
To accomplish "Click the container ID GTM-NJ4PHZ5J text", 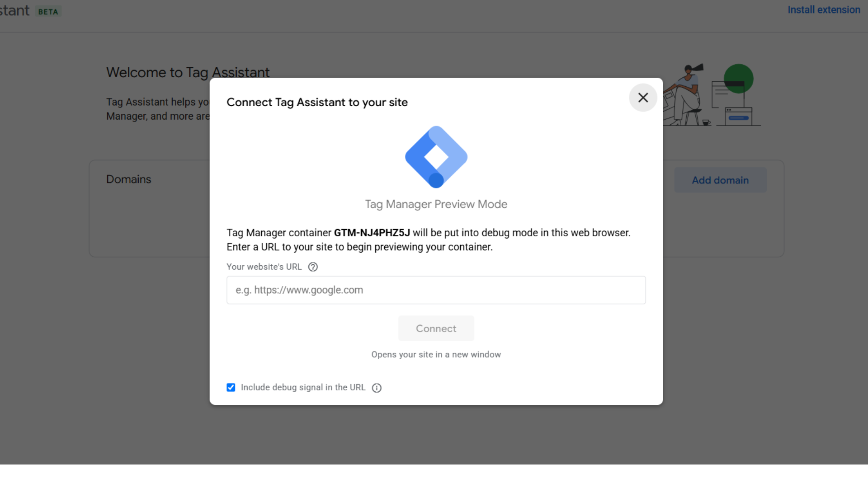I will (x=372, y=233).
